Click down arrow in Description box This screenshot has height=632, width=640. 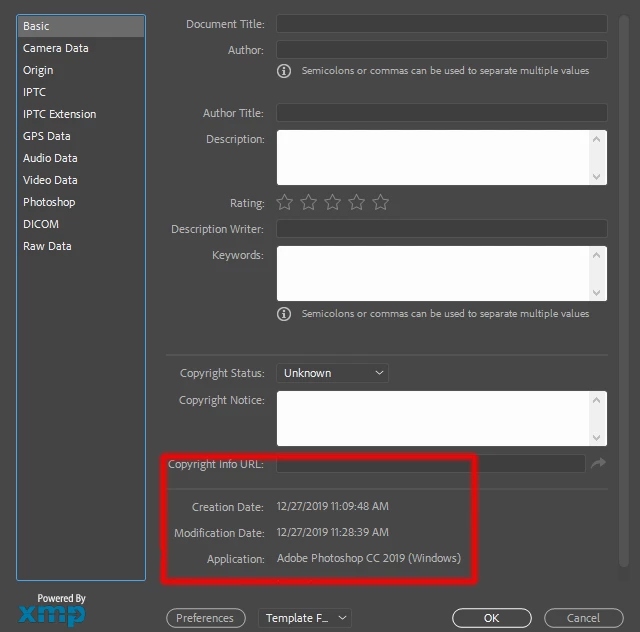pos(596,176)
